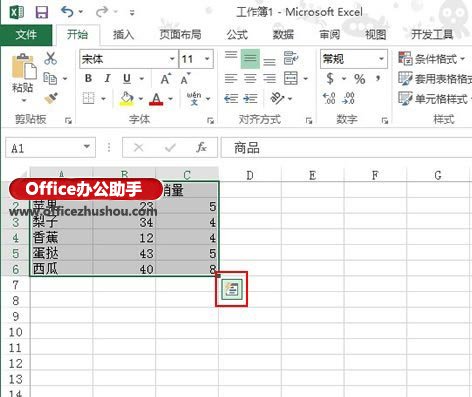Click the Paste clipboard icon
472x397 pixels.
click(x=24, y=66)
